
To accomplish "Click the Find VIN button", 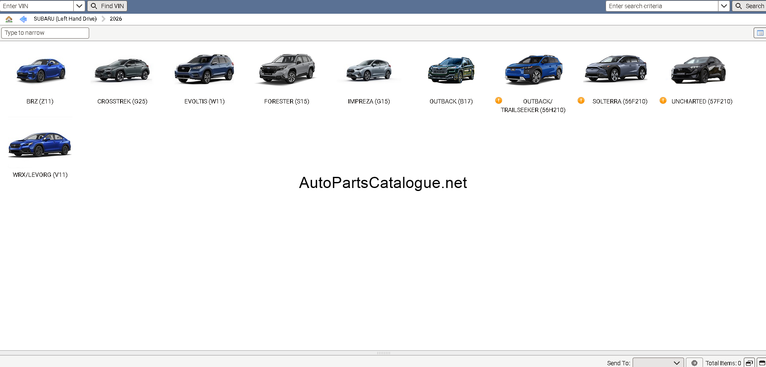I will click(x=107, y=6).
